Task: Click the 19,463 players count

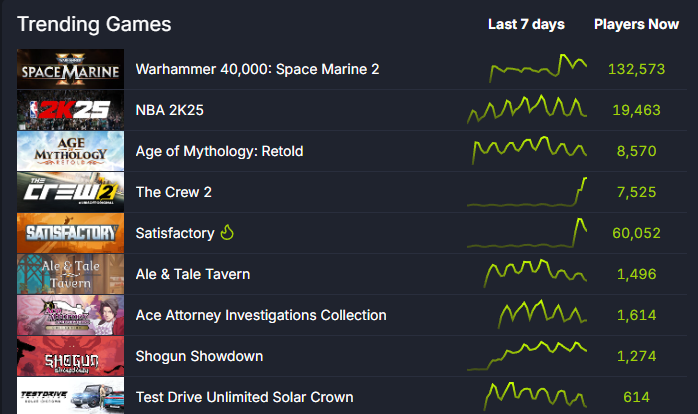Action: [637, 110]
